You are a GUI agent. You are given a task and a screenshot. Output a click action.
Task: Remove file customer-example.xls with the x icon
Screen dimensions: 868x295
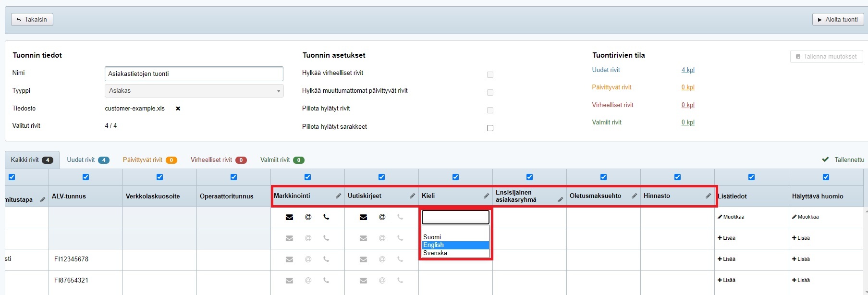[178, 109]
